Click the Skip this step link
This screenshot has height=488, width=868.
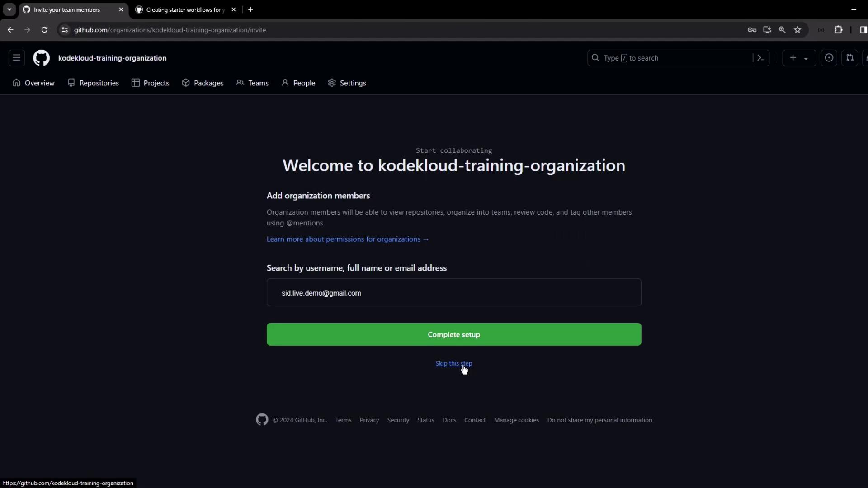453,363
